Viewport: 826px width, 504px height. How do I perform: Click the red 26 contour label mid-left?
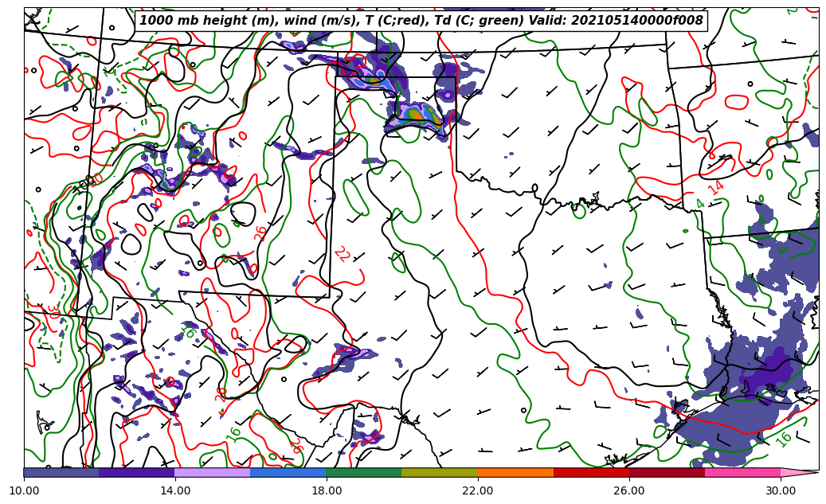click(x=261, y=233)
